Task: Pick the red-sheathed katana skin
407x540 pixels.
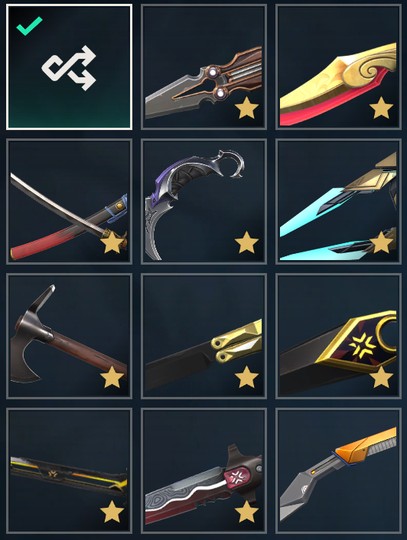Action: (x=69, y=201)
